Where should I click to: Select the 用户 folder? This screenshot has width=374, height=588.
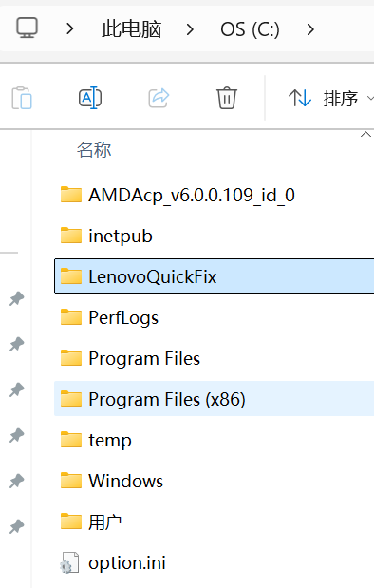(214, 522)
